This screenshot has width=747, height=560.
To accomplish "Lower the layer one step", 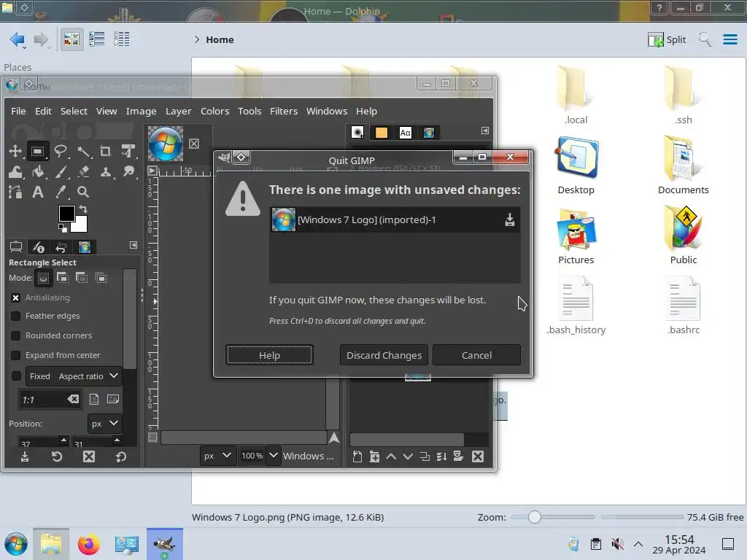I will point(408,456).
